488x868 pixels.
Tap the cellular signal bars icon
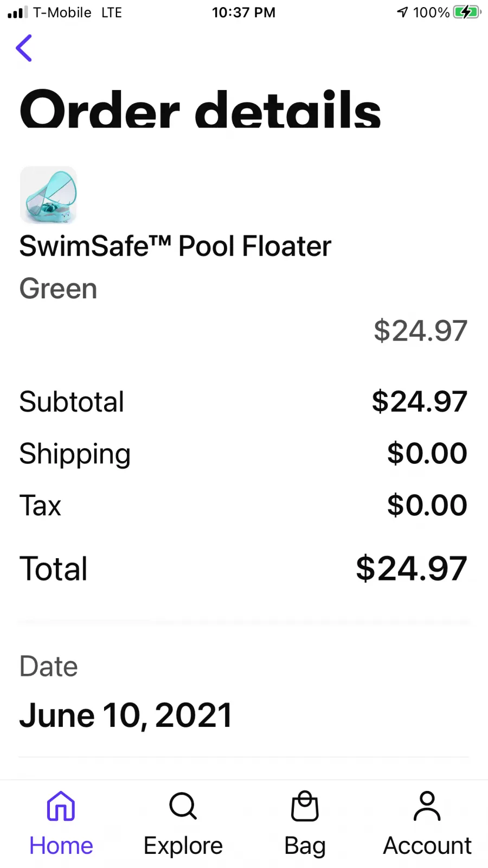point(17,12)
